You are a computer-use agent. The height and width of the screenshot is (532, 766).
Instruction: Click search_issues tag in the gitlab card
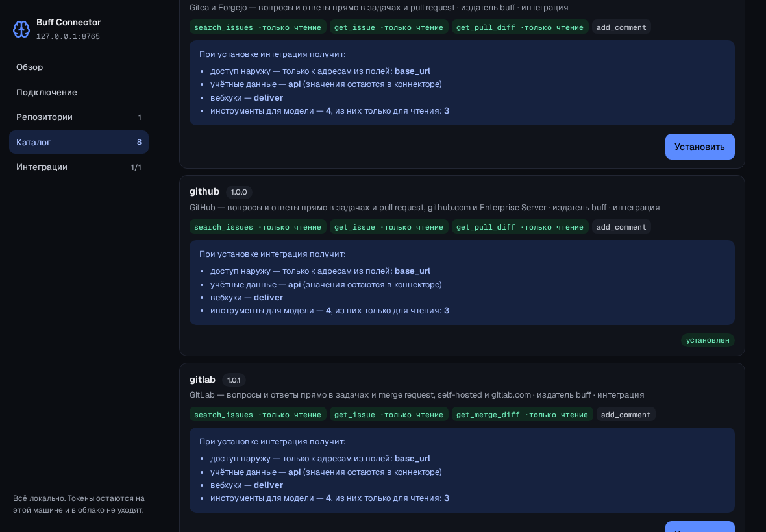pyautogui.click(x=258, y=415)
